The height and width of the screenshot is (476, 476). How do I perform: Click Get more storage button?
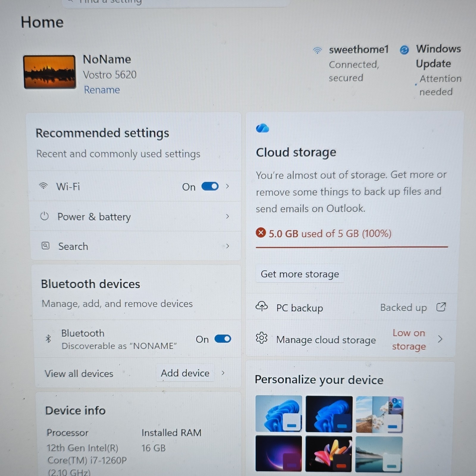[x=300, y=274]
